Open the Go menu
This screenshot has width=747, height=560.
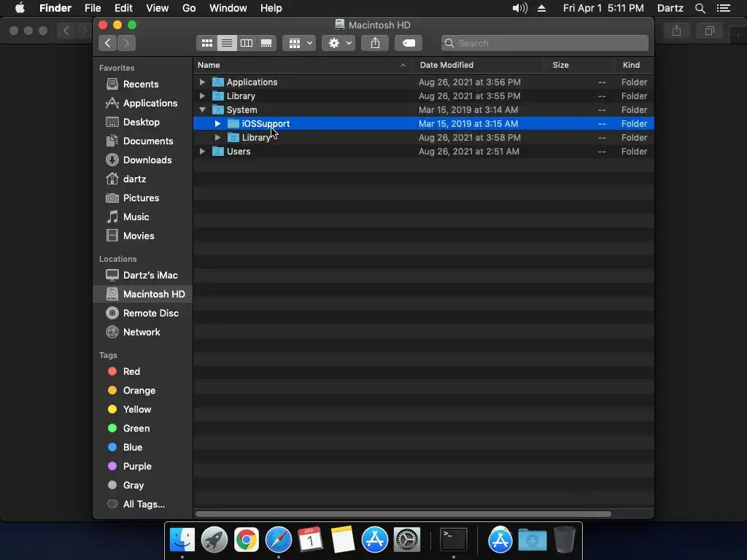coord(189,8)
